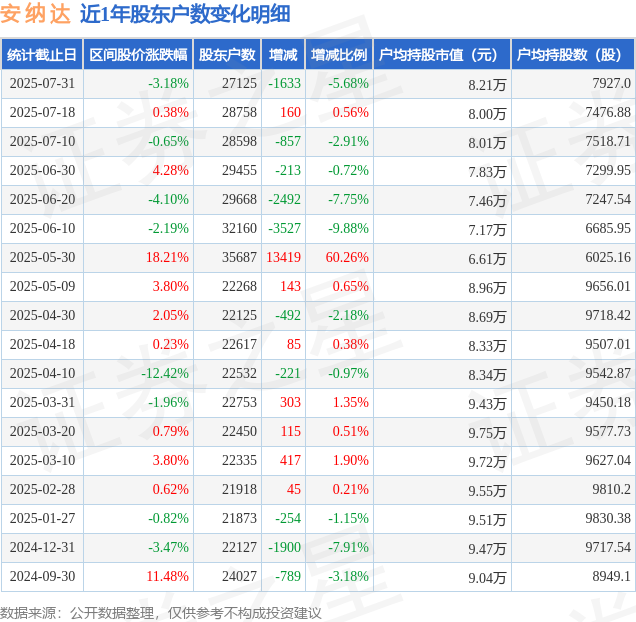
Task: Click price change value 4.28%
Action: (x=170, y=170)
